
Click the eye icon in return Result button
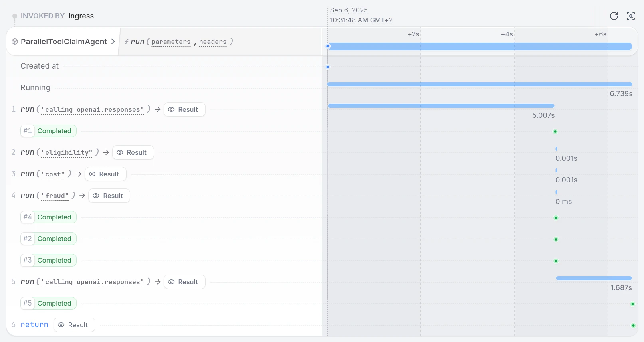61,325
